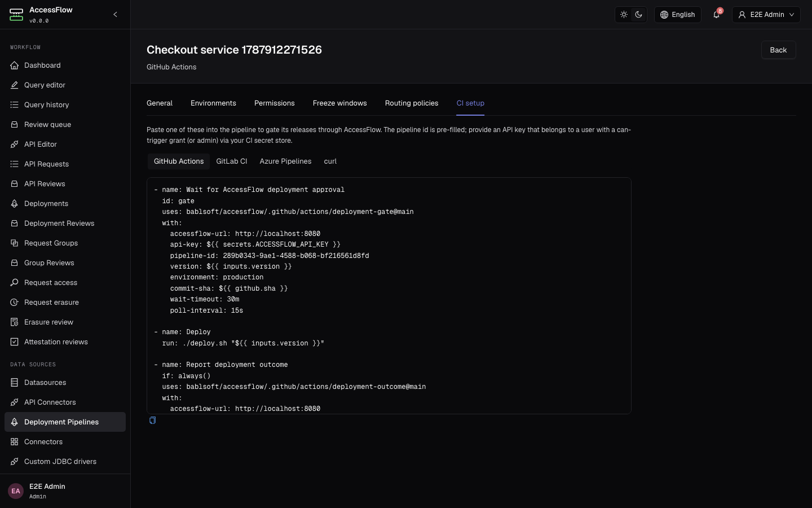Viewport: 812px width, 508px height.
Task: Open the Dashboard home icon
Action: tap(15, 65)
